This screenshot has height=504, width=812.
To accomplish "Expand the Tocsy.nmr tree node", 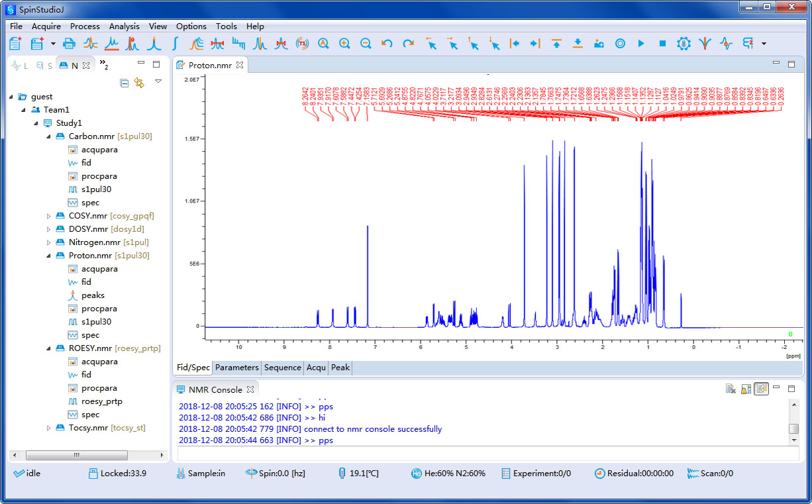I will point(48,428).
